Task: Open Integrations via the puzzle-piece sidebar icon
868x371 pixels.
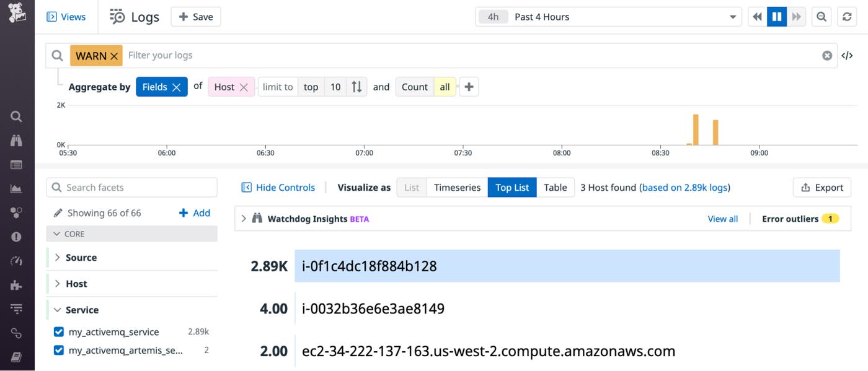Action: click(15, 284)
